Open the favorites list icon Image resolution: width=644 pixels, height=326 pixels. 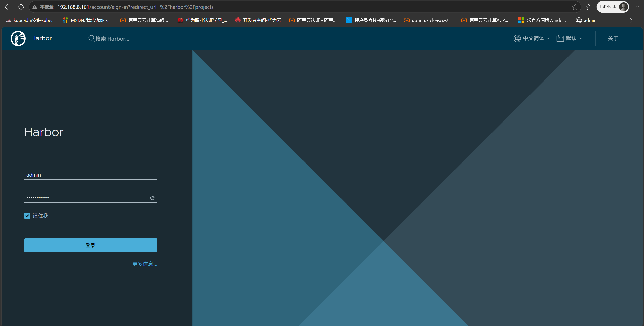coord(589,7)
